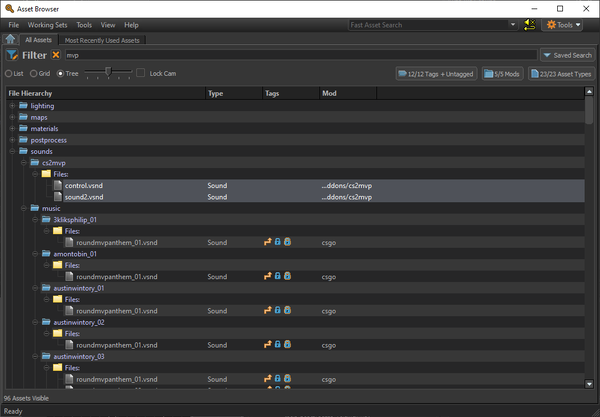600x417 pixels.
Task: Click redirect arrow tag on 3kliksphilip_01 anthem
Action: tap(267, 242)
